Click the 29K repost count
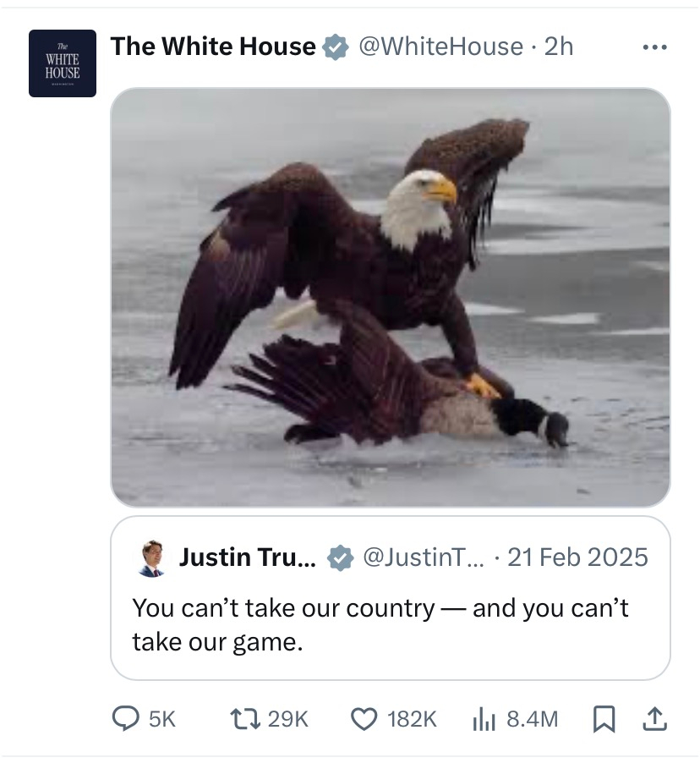700x763 pixels. click(288, 719)
